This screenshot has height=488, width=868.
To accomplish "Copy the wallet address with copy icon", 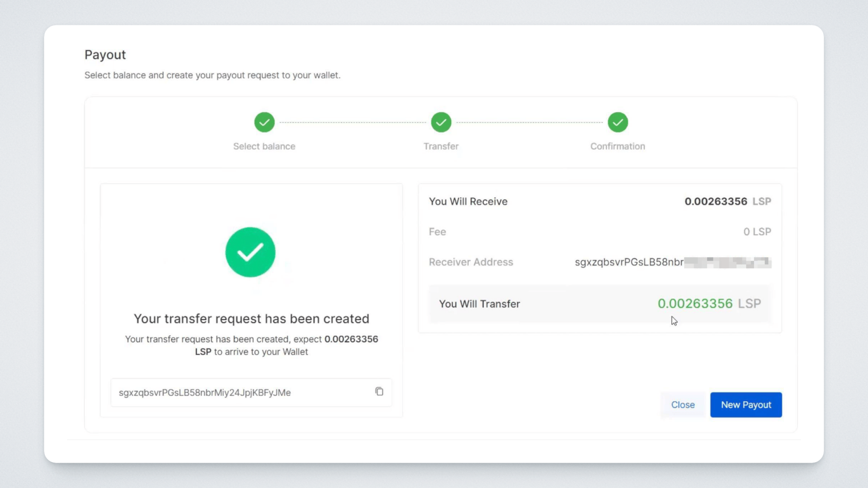I will (x=379, y=392).
